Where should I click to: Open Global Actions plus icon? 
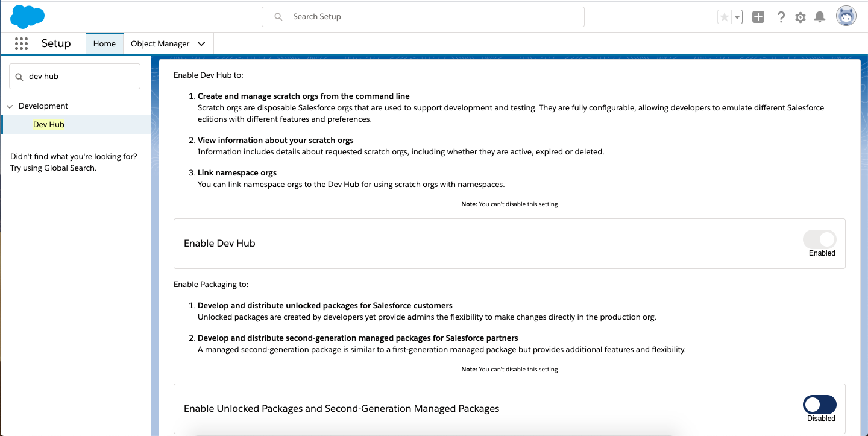[x=758, y=17]
